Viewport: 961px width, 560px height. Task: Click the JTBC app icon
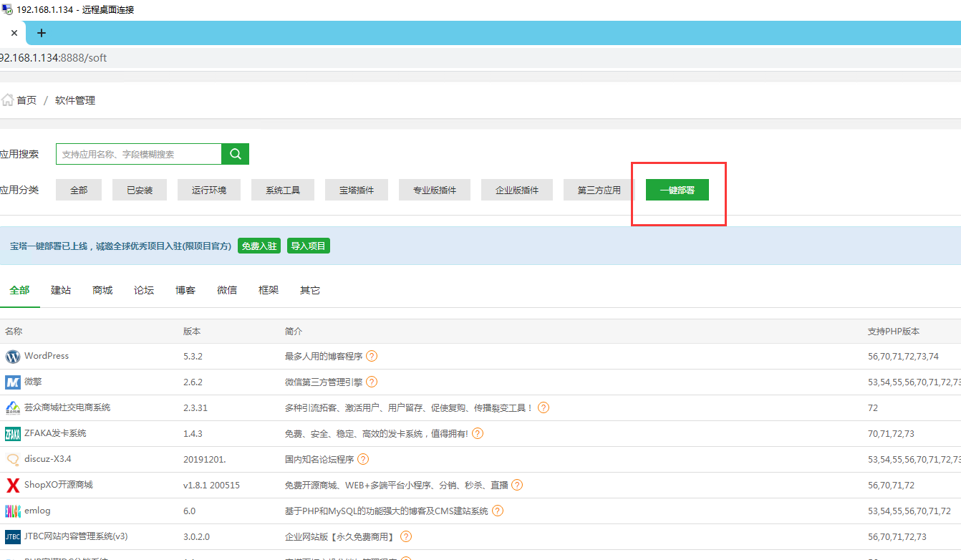(13, 537)
